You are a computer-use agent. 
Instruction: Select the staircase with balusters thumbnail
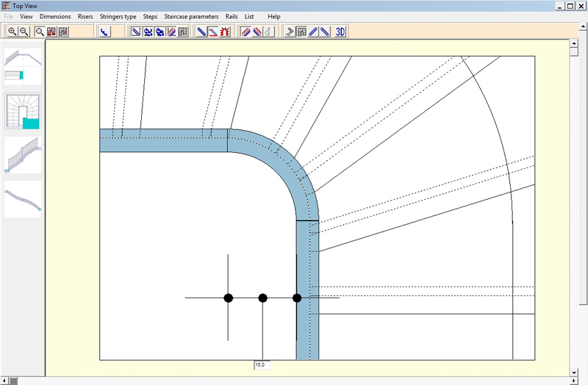(23, 155)
